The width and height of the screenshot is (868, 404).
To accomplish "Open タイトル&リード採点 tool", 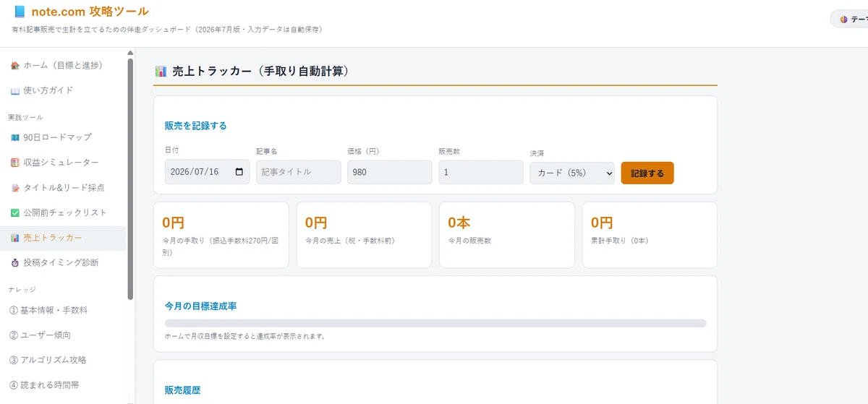I will pyautogui.click(x=62, y=187).
